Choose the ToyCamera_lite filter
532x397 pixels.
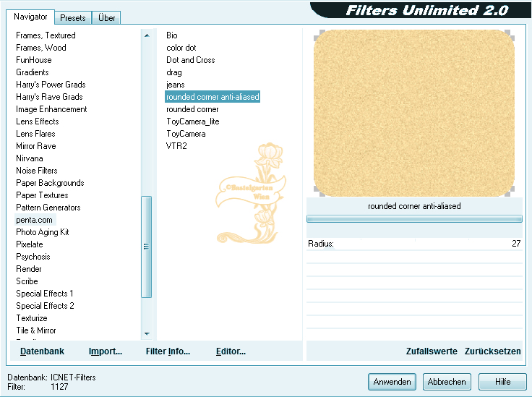pos(193,121)
